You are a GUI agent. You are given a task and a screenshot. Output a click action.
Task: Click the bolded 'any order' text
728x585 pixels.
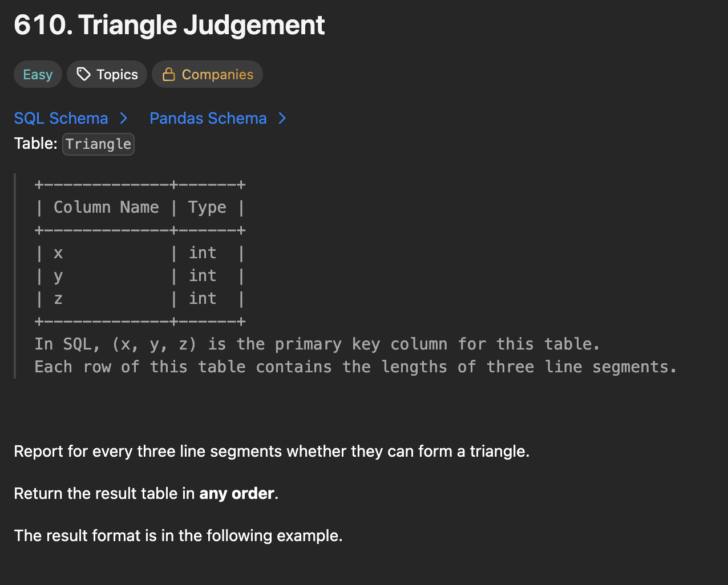237,493
